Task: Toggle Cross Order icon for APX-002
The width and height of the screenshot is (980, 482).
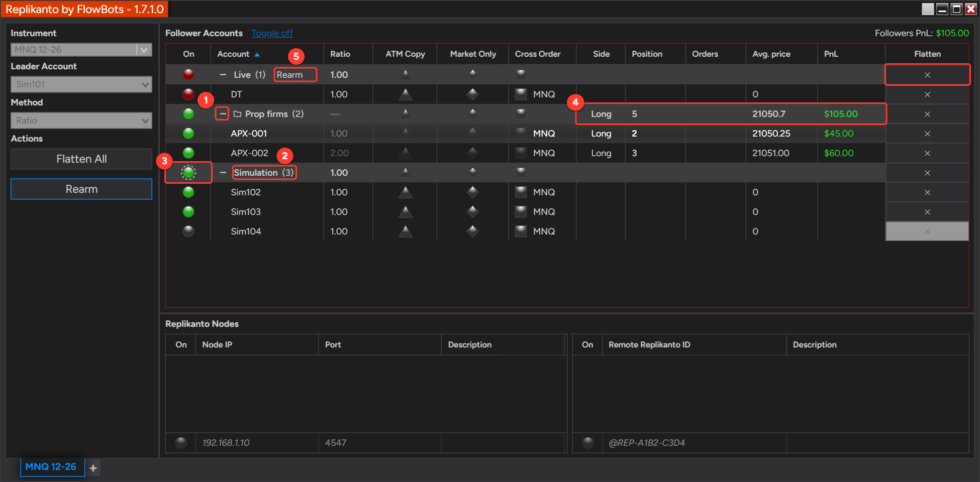Action: click(x=521, y=153)
